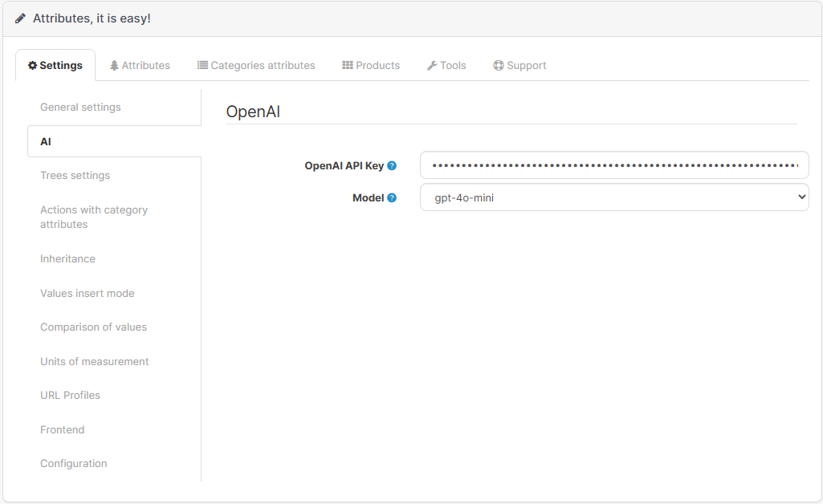Go to Actions with category attributes
823x504 pixels.
point(94,217)
